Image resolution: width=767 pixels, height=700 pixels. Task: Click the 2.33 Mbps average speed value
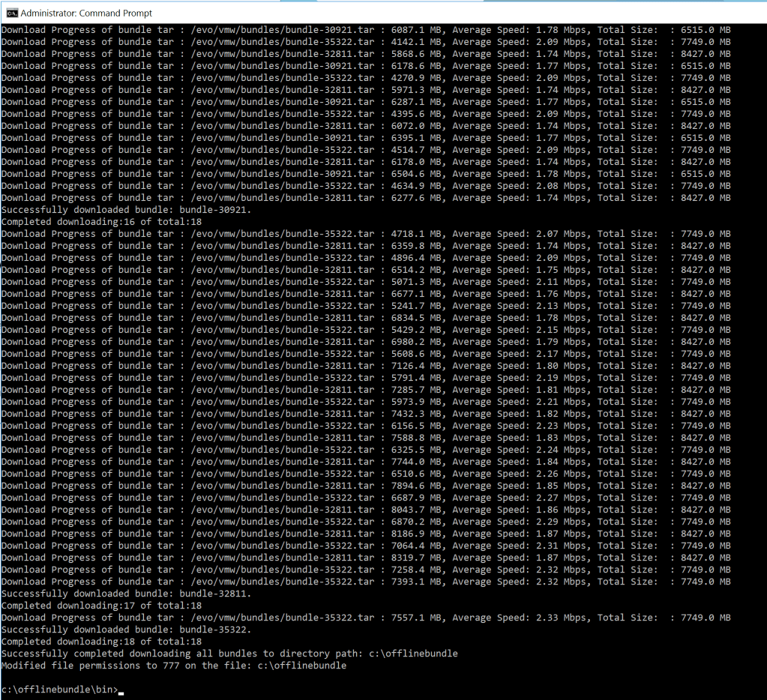coord(541,618)
